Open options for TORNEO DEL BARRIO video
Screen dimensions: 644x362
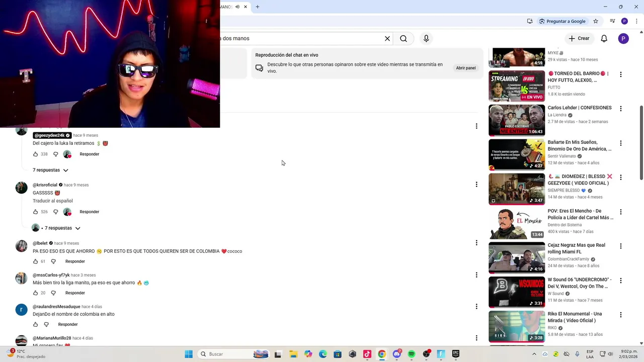tap(621, 74)
